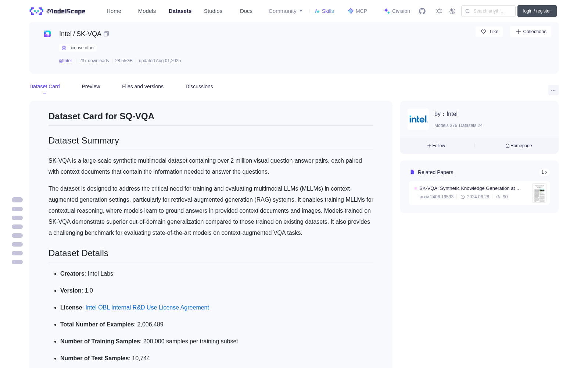Click the MCP diamond icon

351,11
